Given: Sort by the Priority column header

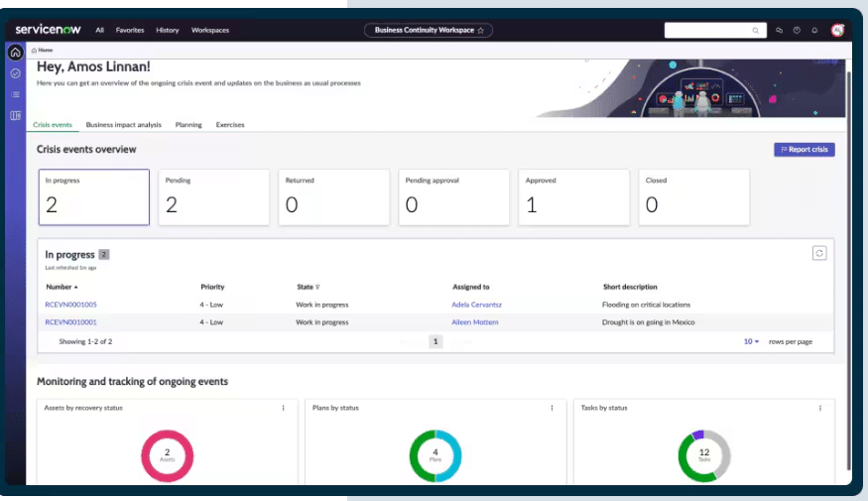Looking at the screenshot, I should (212, 287).
